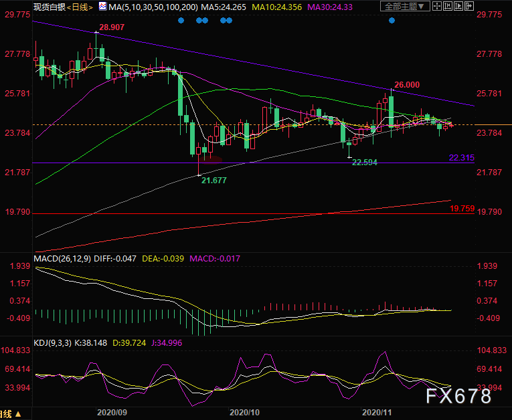Click the 1.939 MACD left axis value
This screenshot has width=512, height=420.
click(20, 266)
